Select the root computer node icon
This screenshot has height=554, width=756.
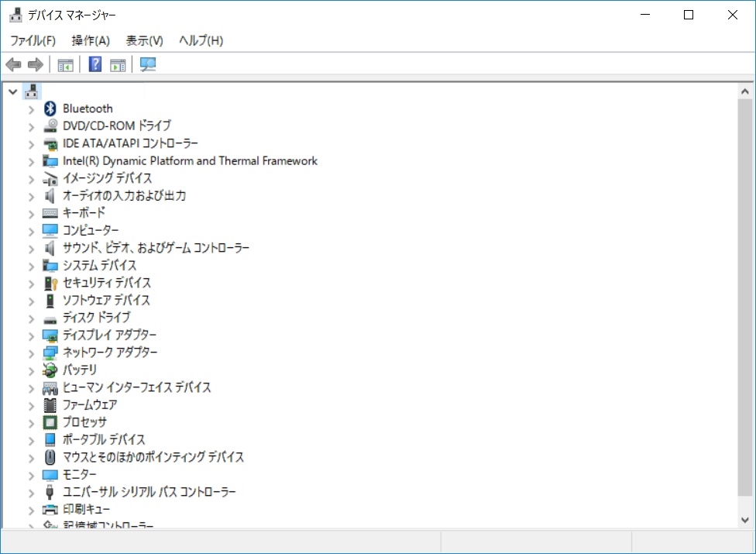[32, 91]
